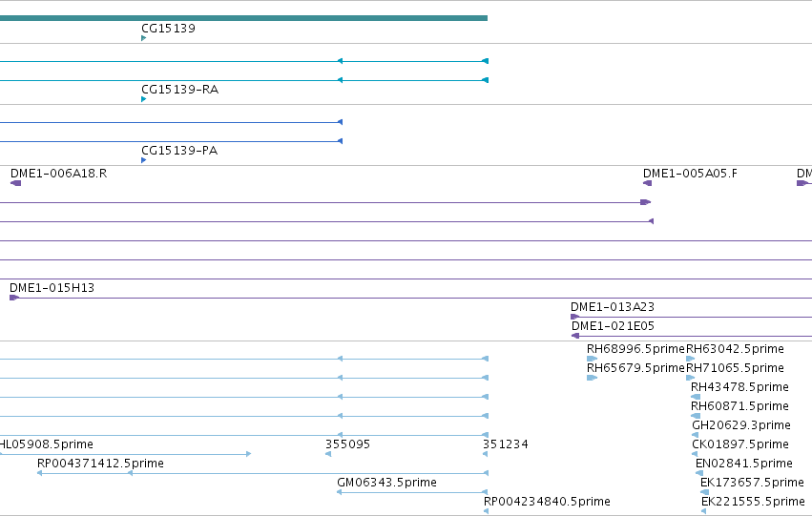812x516 pixels.
Task: Click the 355095 feature marker
Action: 328,454
